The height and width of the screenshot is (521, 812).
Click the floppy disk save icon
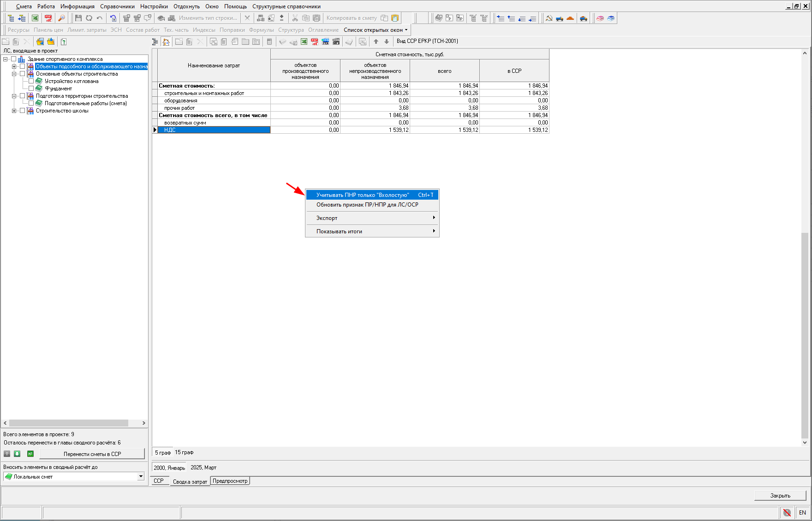(x=78, y=18)
